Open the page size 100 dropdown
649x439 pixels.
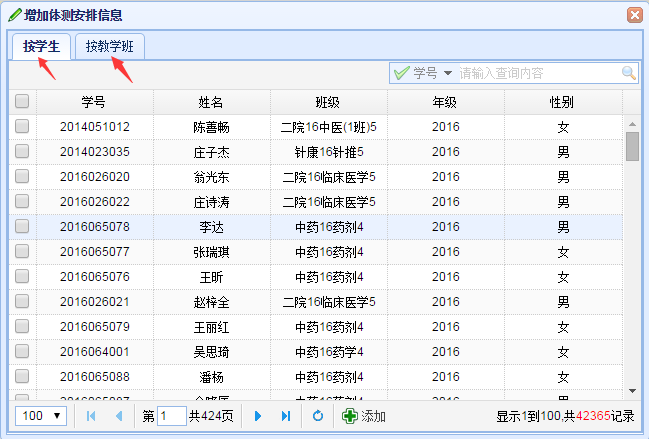point(41,416)
